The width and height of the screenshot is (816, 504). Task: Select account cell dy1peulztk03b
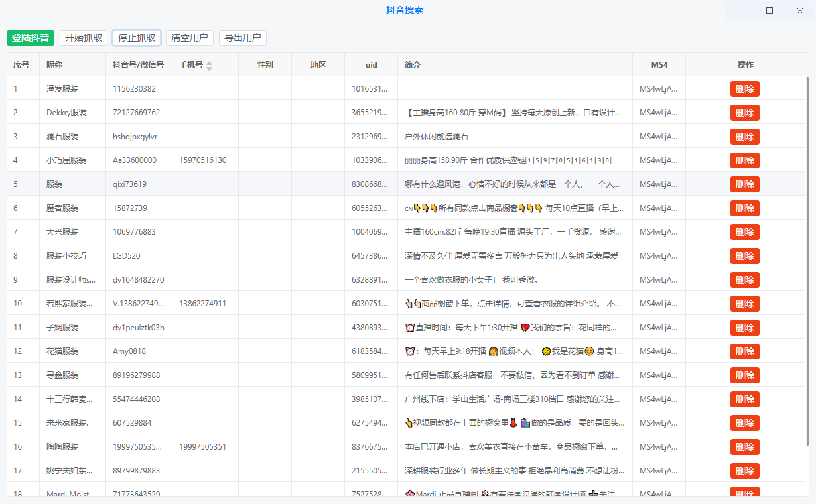tap(139, 328)
